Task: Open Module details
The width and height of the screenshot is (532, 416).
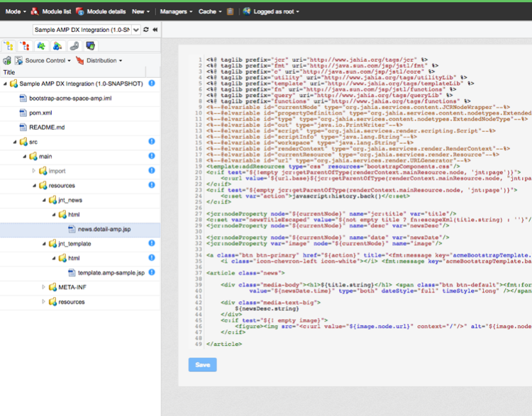Action: tap(106, 11)
